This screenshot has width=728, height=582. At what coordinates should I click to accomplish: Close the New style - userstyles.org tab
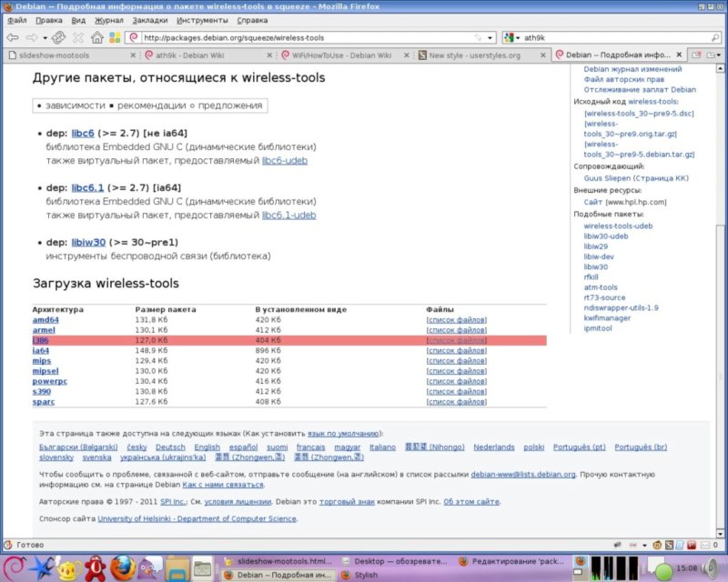point(542,55)
